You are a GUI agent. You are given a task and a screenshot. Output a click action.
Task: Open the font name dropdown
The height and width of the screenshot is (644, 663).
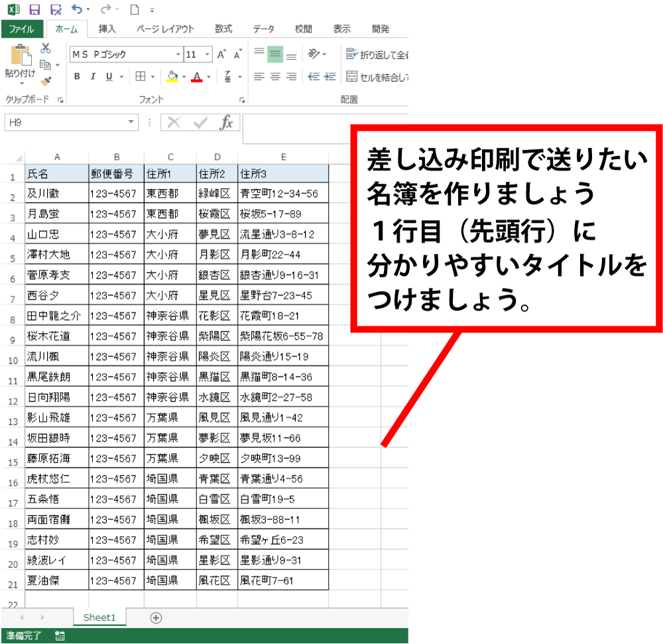(x=178, y=54)
